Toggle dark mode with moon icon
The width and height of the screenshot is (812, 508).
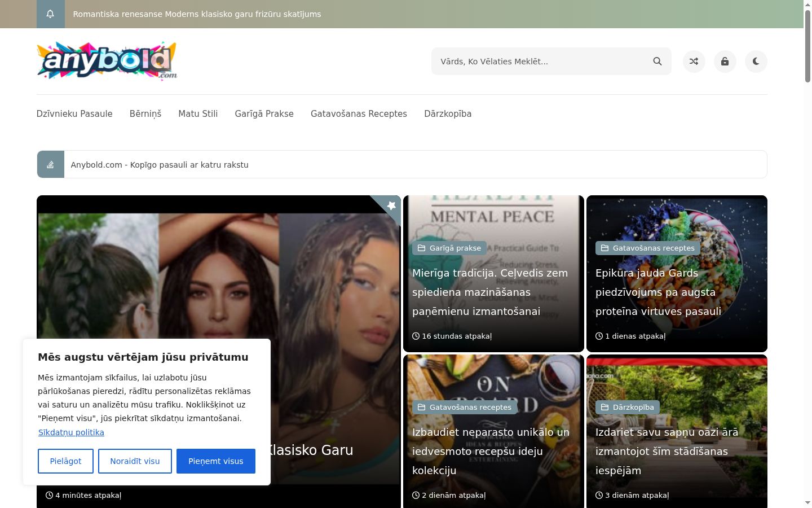tap(756, 62)
